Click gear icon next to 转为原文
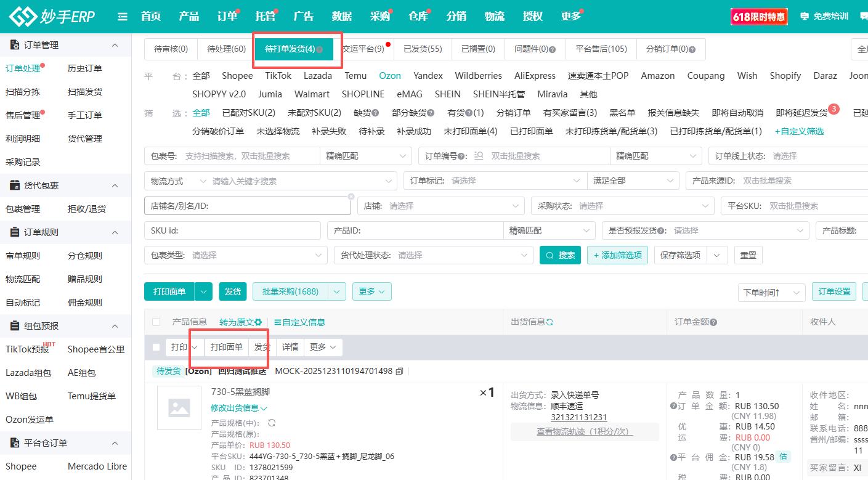This screenshot has width=868, height=480. (258, 322)
